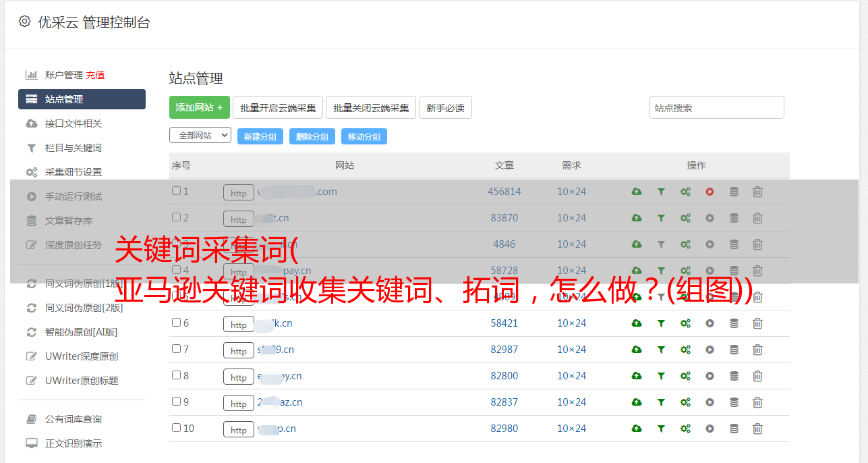Image resolution: width=868 pixels, height=463 pixels.
Task: Run row 6 site with play icon
Action: pyautogui.click(x=710, y=323)
